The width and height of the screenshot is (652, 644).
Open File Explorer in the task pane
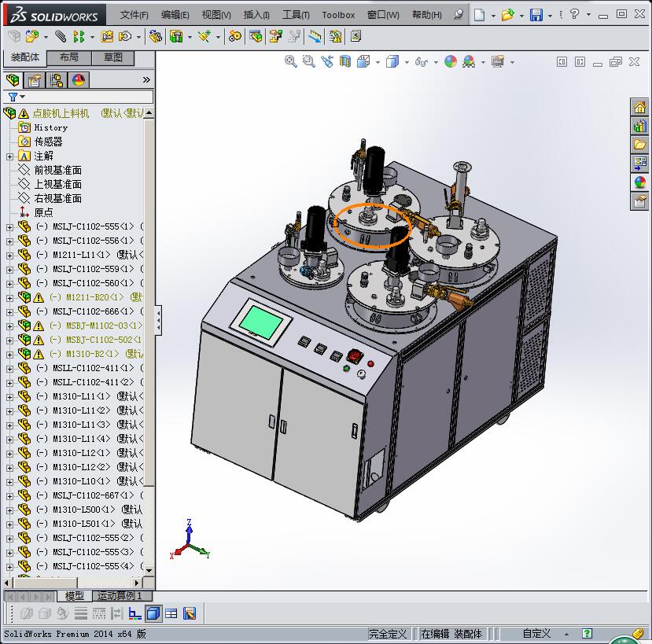(x=639, y=145)
